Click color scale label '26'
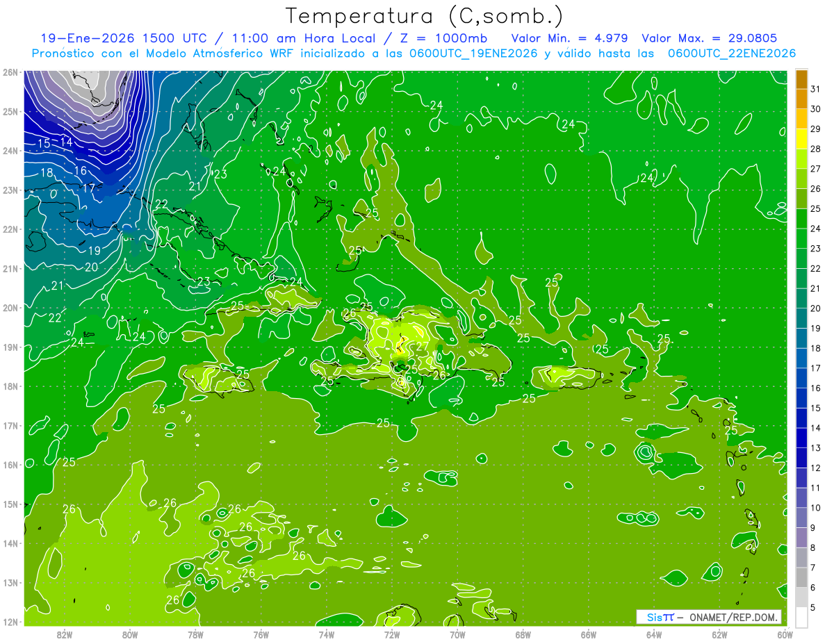The height and width of the screenshot is (644, 834). (x=816, y=189)
